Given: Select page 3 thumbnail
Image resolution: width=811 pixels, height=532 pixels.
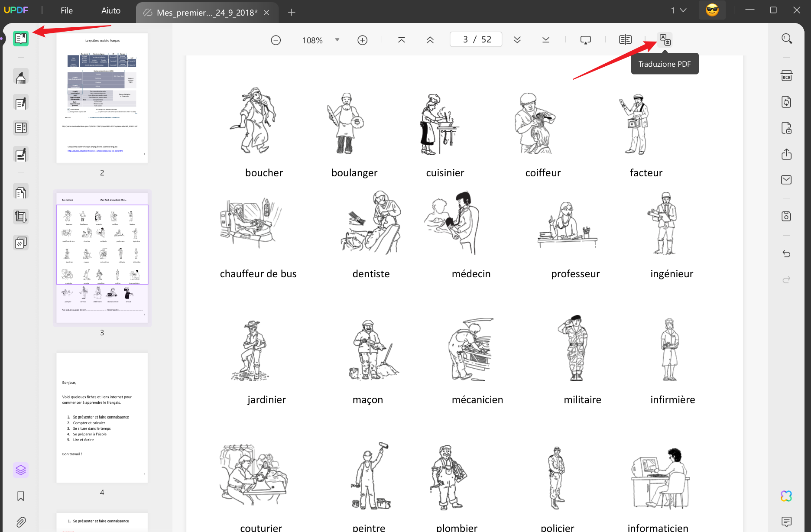Looking at the screenshot, I should (102, 258).
